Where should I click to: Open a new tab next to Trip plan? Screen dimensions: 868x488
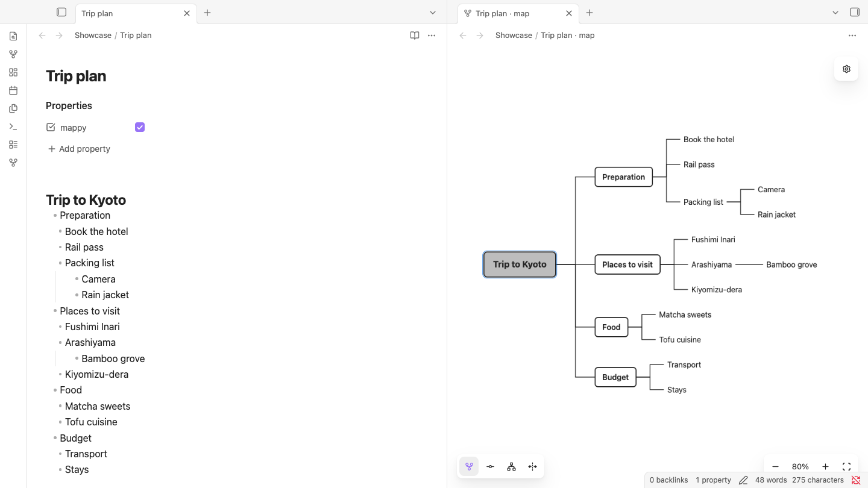[x=207, y=13]
